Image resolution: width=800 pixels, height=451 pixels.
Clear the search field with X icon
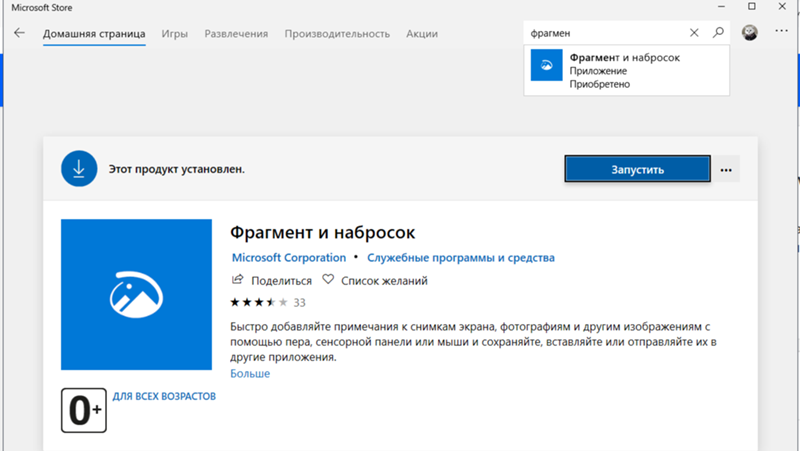point(694,33)
